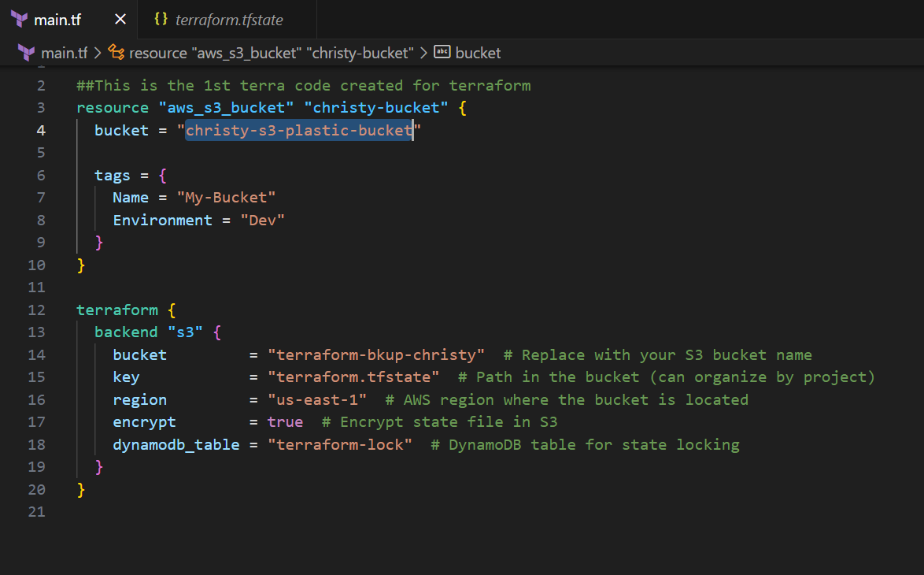Image resolution: width=924 pixels, height=575 pixels.
Task: Close the main.tf editor tab
Action: 120,18
